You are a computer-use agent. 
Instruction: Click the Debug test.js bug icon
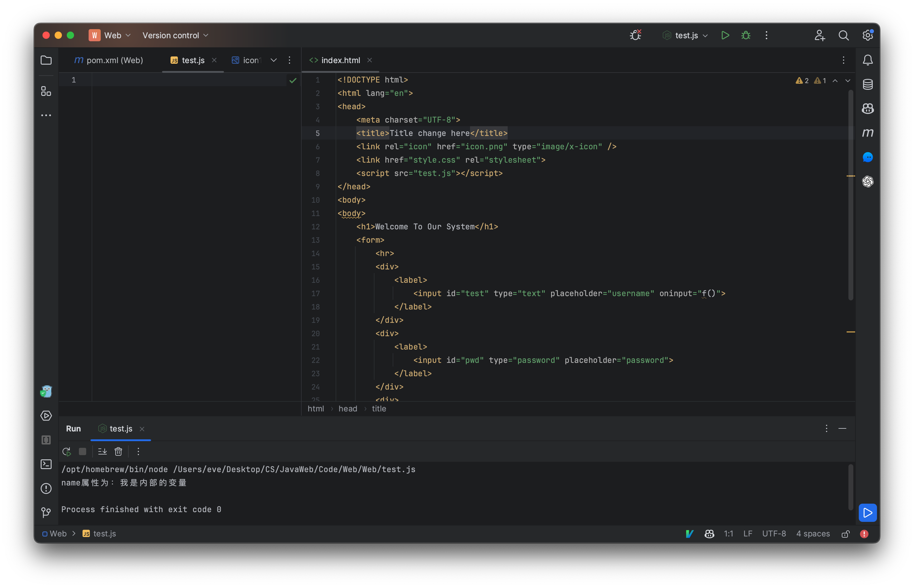[746, 35]
